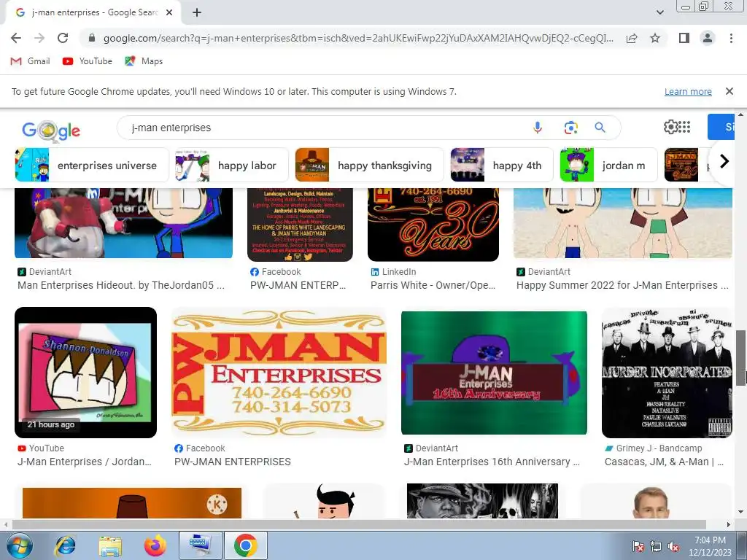Open Windows Explorer folder from taskbar
The height and width of the screenshot is (560, 747).
110,545
